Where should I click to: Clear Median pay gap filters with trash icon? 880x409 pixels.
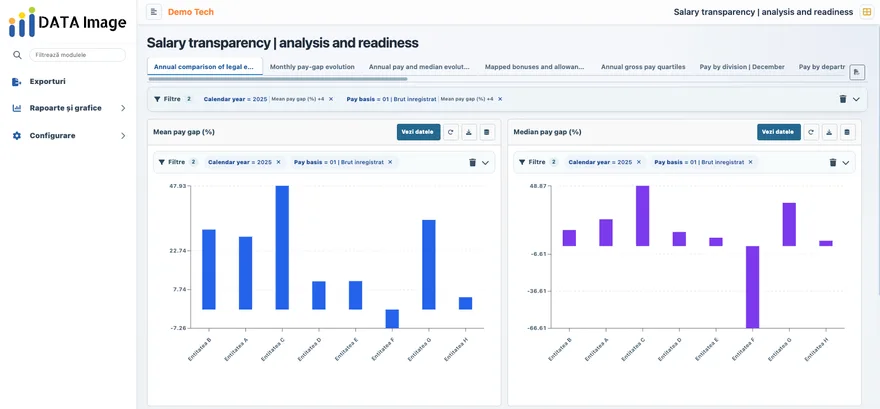tap(833, 163)
